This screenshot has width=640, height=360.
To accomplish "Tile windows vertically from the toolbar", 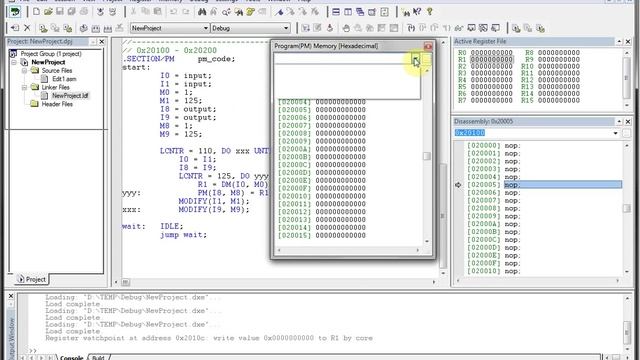I will click(348, 12).
